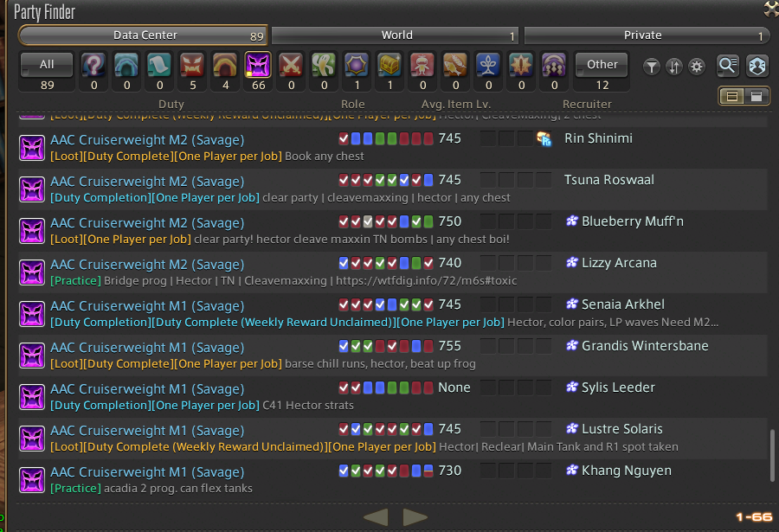
Task: Open the funnel filter icon
Action: point(651,66)
